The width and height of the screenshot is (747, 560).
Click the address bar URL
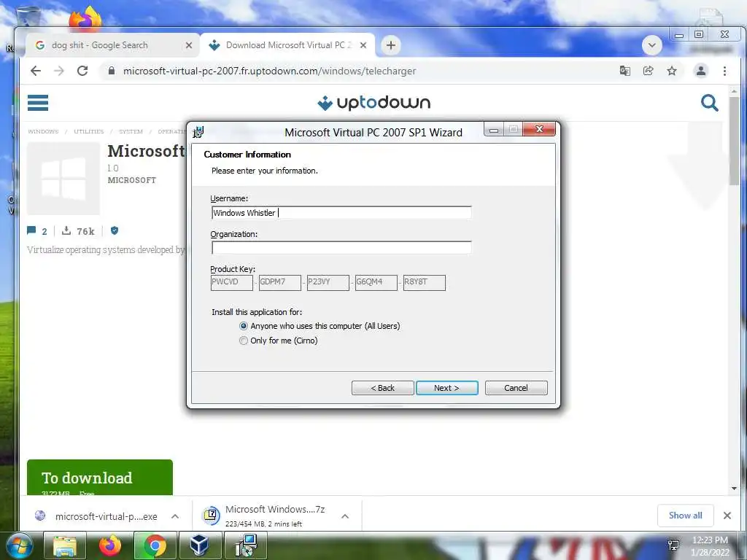pyautogui.click(x=269, y=71)
